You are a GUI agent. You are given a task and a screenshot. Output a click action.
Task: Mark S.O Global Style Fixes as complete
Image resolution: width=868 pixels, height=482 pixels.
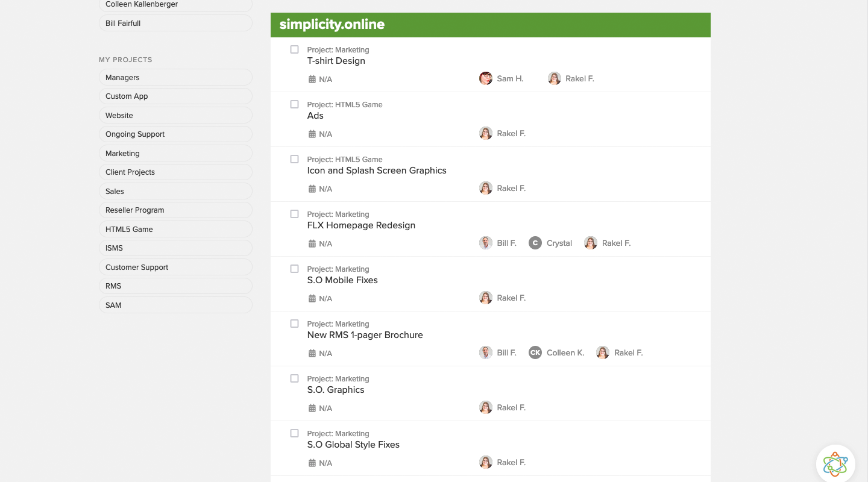(x=294, y=433)
